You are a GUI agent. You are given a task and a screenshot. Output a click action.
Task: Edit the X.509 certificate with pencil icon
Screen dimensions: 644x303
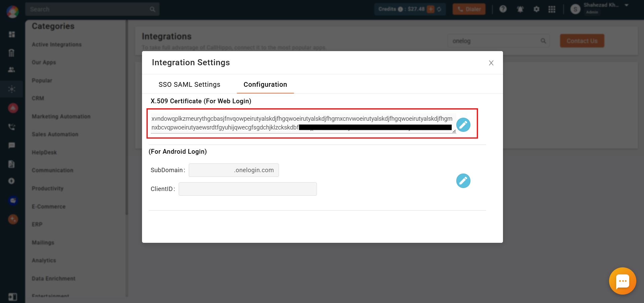pyautogui.click(x=463, y=125)
